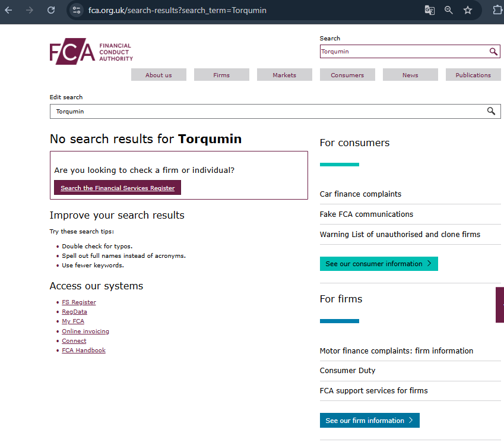Open the Consumers menu
This screenshot has height=442, width=504.
pos(347,75)
